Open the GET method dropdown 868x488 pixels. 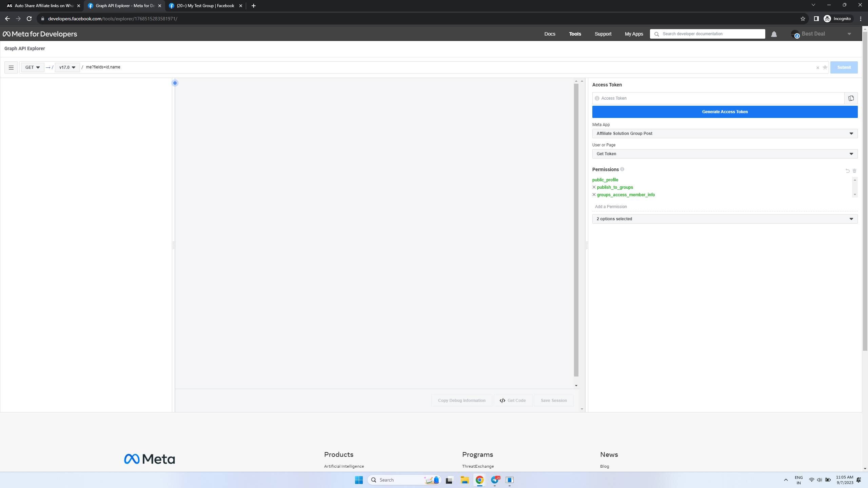[x=32, y=67]
